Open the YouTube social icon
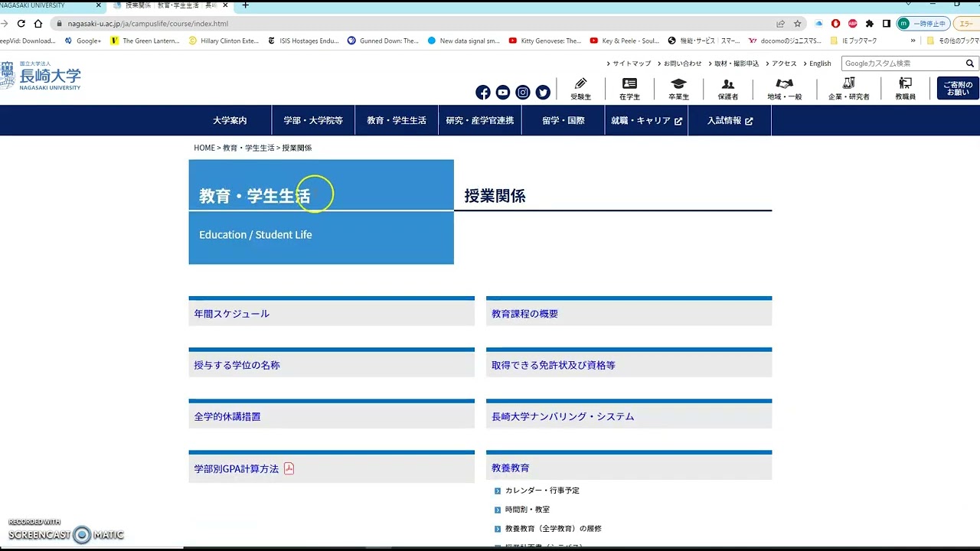The height and width of the screenshot is (551, 980). (x=503, y=93)
